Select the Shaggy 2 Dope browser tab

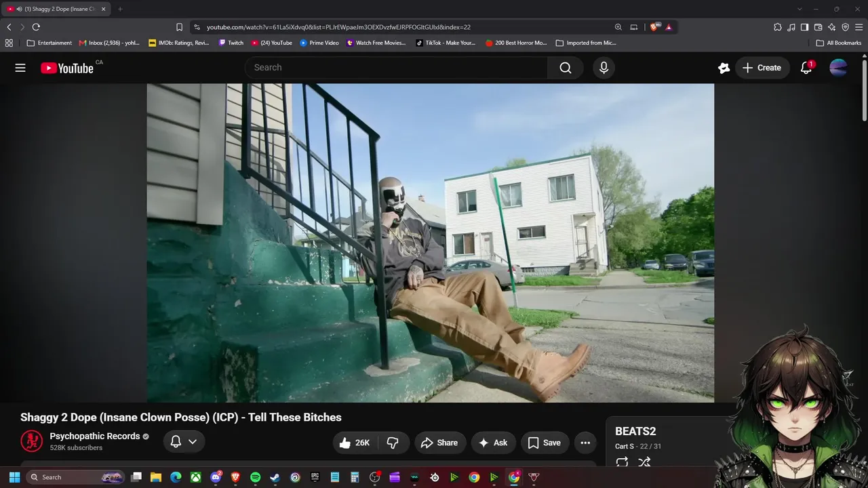(57, 9)
